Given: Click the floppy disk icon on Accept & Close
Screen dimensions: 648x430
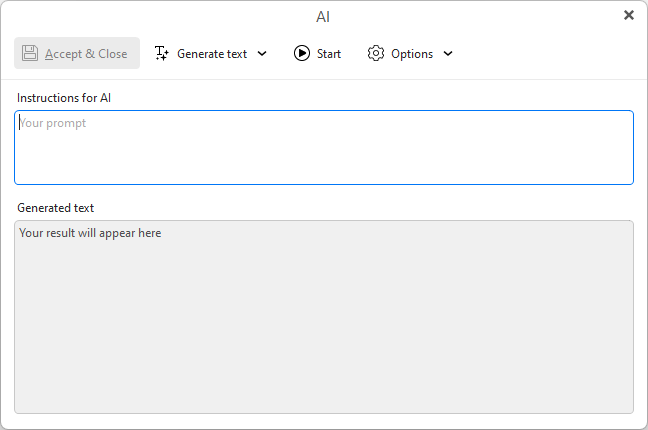Looking at the screenshot, I should tap(30, 53).
